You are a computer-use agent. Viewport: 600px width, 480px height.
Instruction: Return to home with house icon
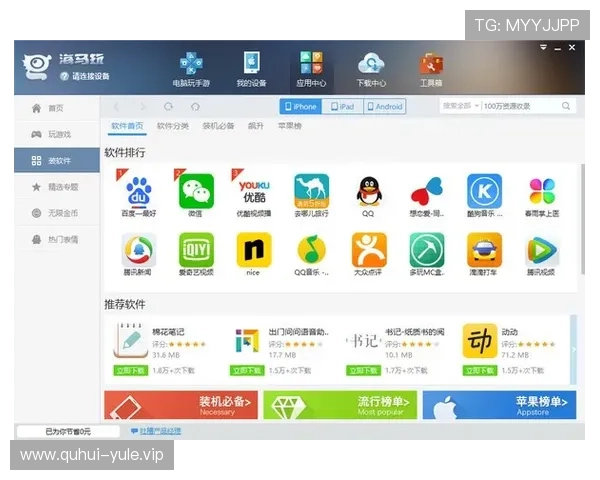click(x=195, y=106)
